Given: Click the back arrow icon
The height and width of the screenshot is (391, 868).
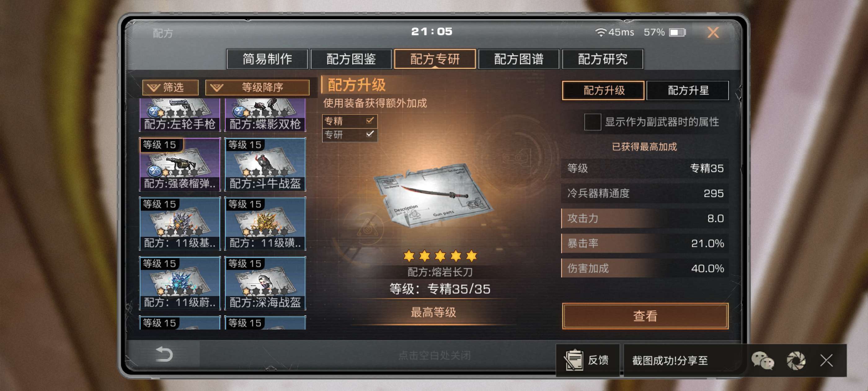Looking at the screenshot, I should tap(164, 354).
